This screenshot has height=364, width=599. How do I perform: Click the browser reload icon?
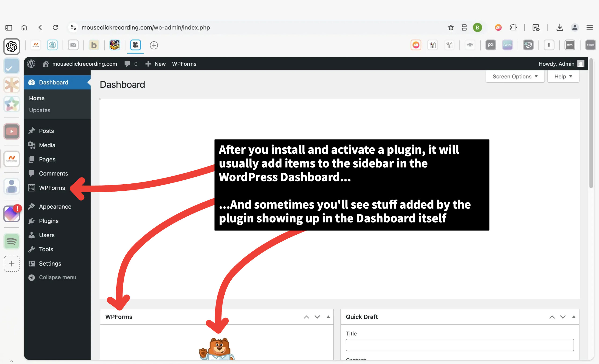(x=55, y=27)
